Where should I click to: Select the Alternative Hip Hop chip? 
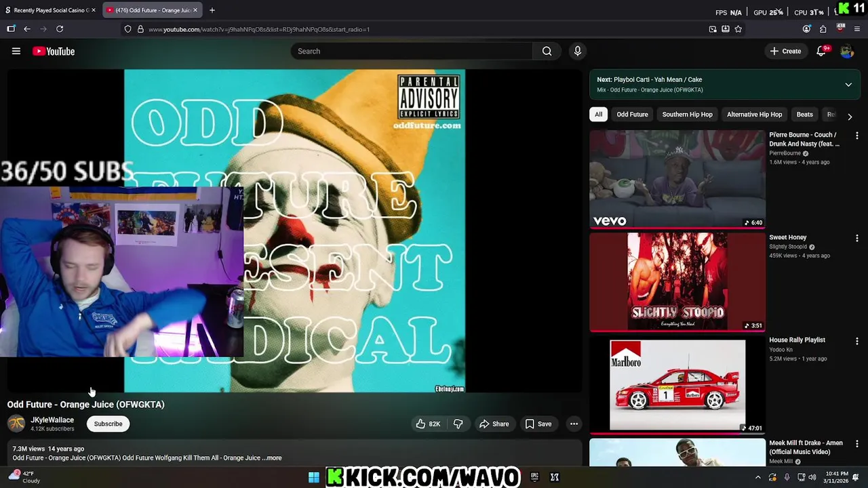(x=754, y=115)
